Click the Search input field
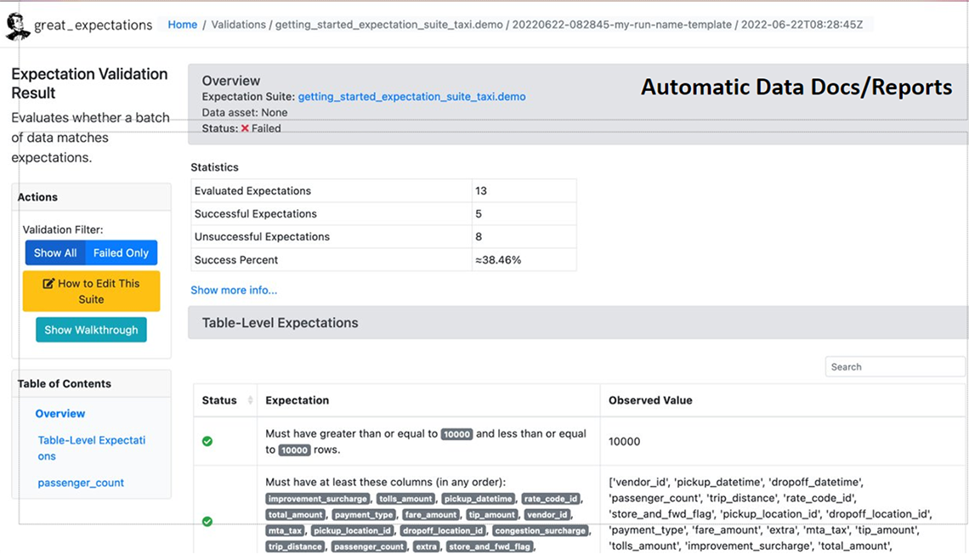This screenshot has height=560, width=969. (895, 366)
